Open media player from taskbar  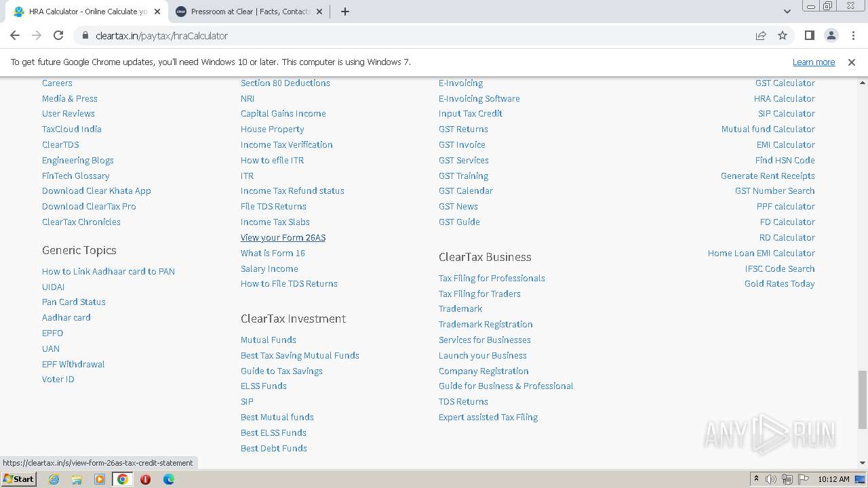coord(100,479)
